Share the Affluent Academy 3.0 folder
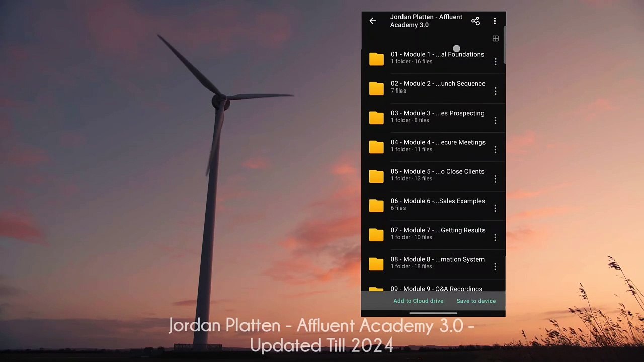 [x=475, y=21]
